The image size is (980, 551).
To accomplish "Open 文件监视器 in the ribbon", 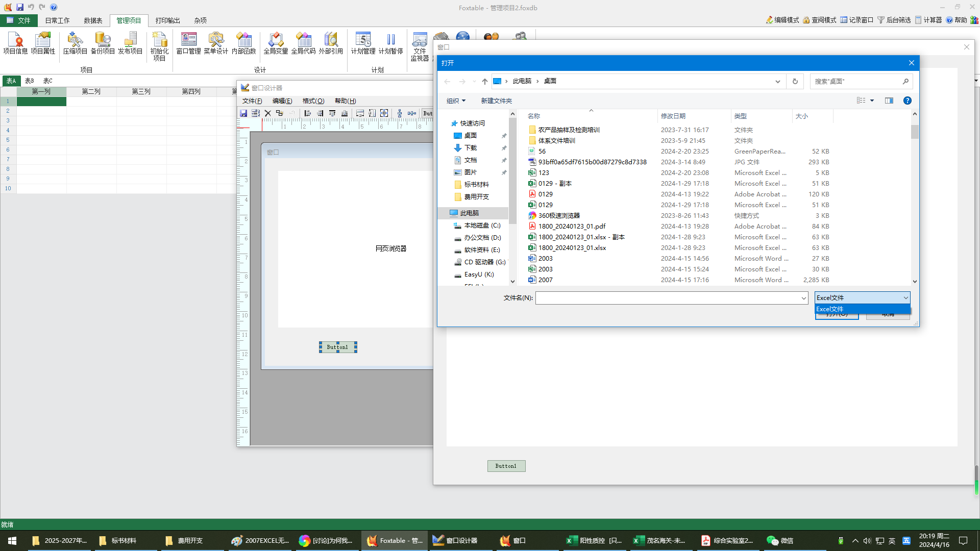I will [420, 46].
